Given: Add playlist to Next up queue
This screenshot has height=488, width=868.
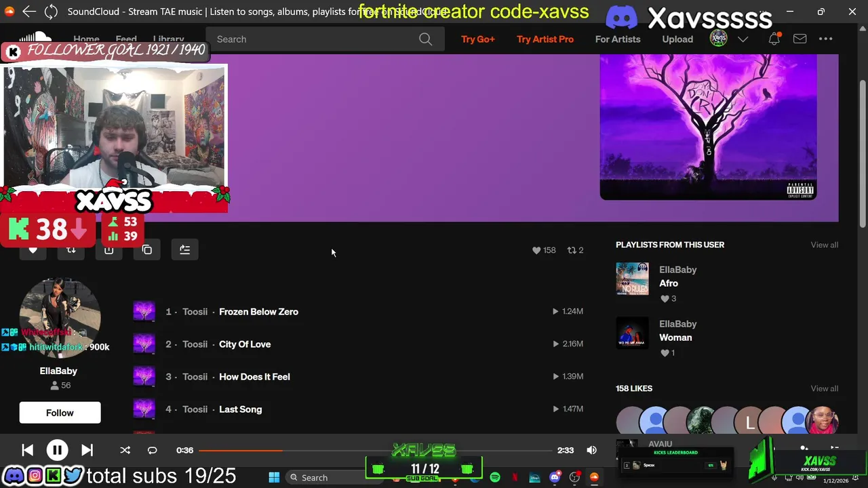Looking at the screenshot, I should click(x=185, y=250).
